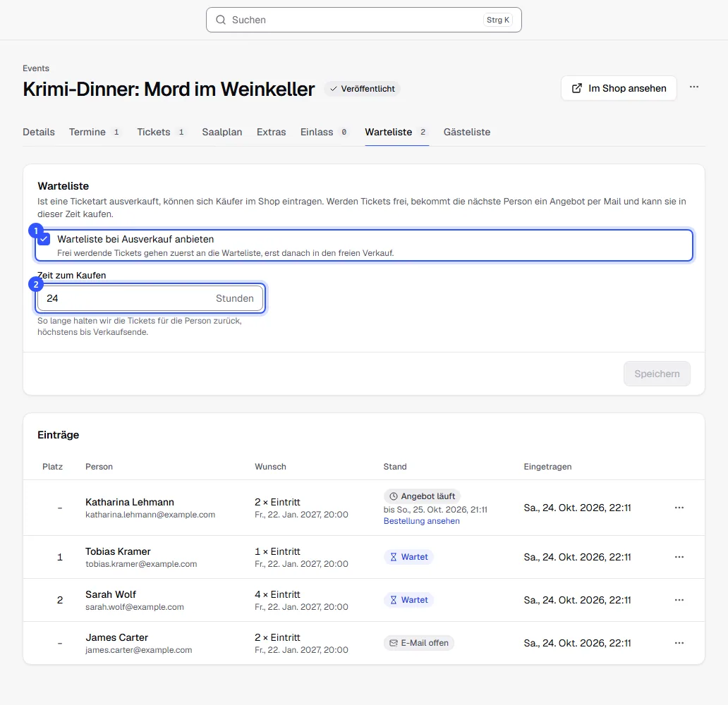
Task: Open the Gästeliste tab
Action: pyautogui.click(x=466, y=133)
